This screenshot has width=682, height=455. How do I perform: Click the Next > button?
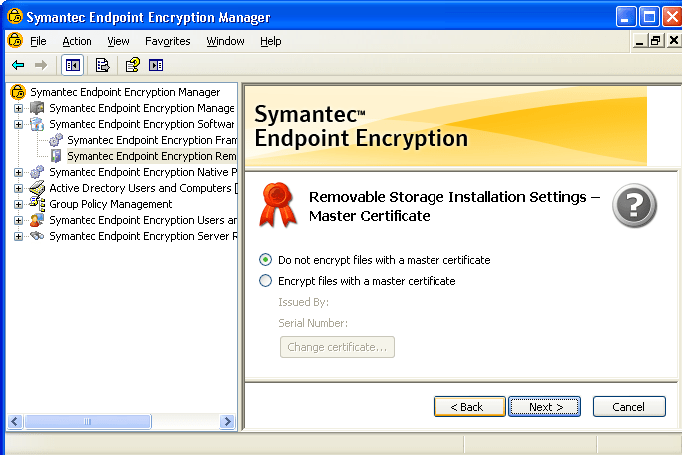point(545,407)
